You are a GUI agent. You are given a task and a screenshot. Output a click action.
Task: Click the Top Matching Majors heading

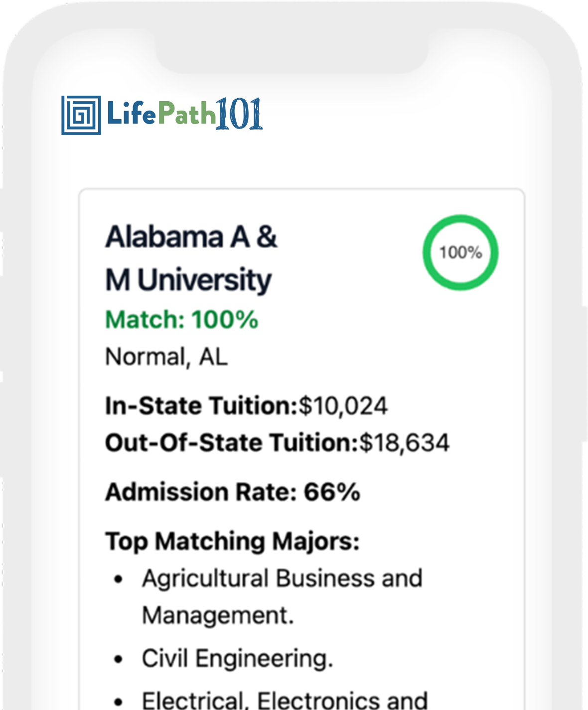click(233, 541)
